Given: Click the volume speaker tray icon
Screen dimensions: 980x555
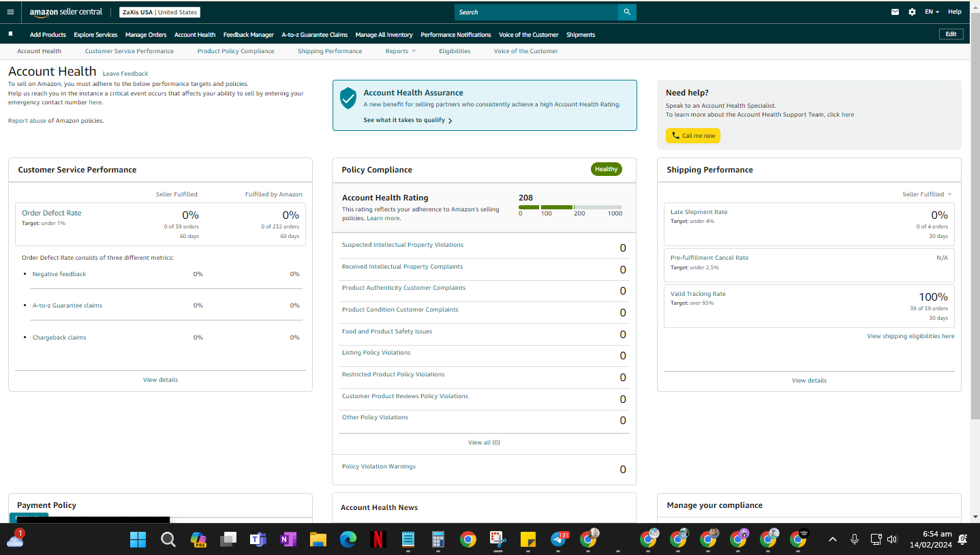Looking at the screenshot, I should click(892, 539).
